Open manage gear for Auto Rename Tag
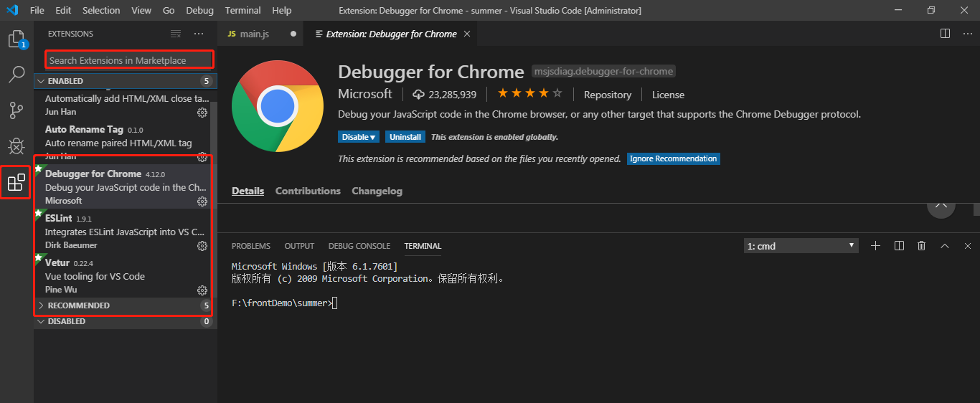This screenshot has height=403, width=980. [202, 157]
